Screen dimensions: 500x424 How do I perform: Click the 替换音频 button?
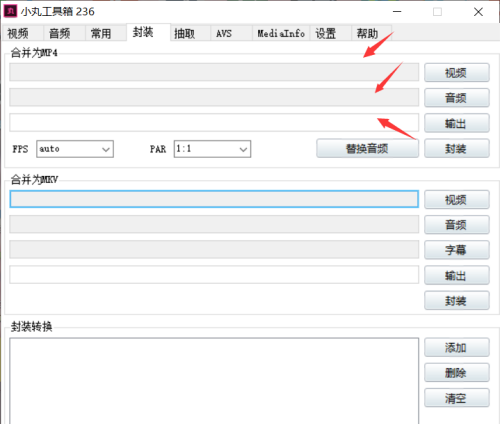click(x=367, y=148)
